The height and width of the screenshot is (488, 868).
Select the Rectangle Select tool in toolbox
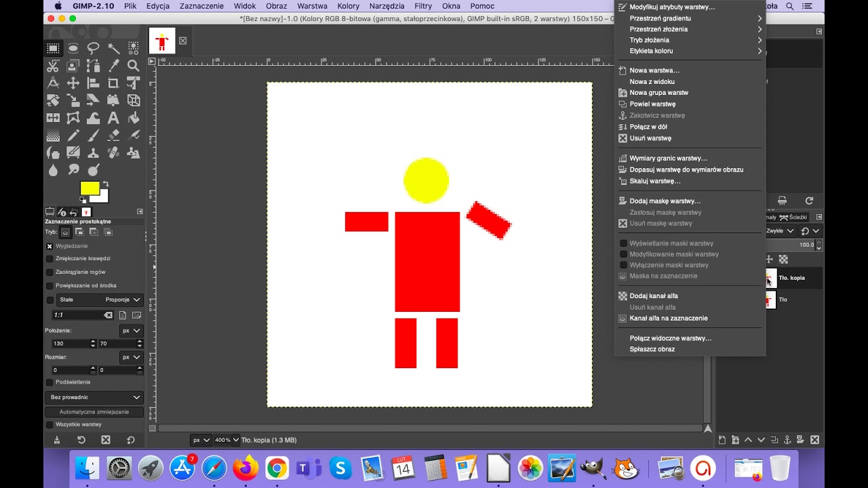[53, 48]
